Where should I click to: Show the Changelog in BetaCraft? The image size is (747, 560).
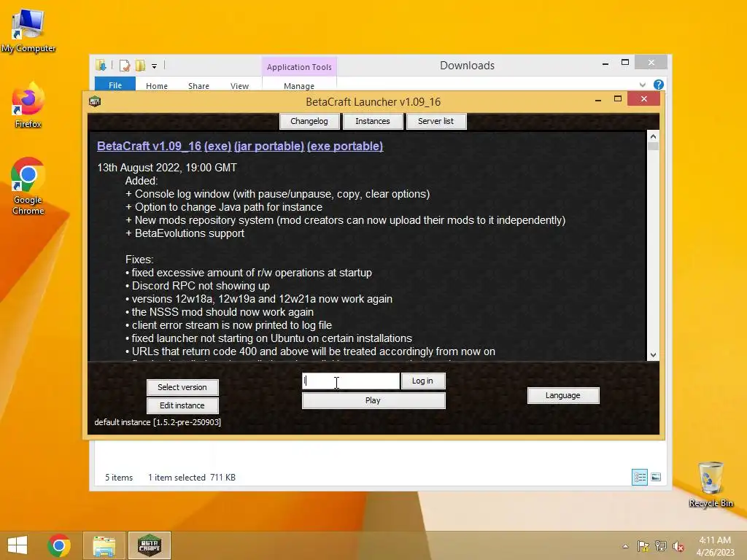tap(309, 121)
